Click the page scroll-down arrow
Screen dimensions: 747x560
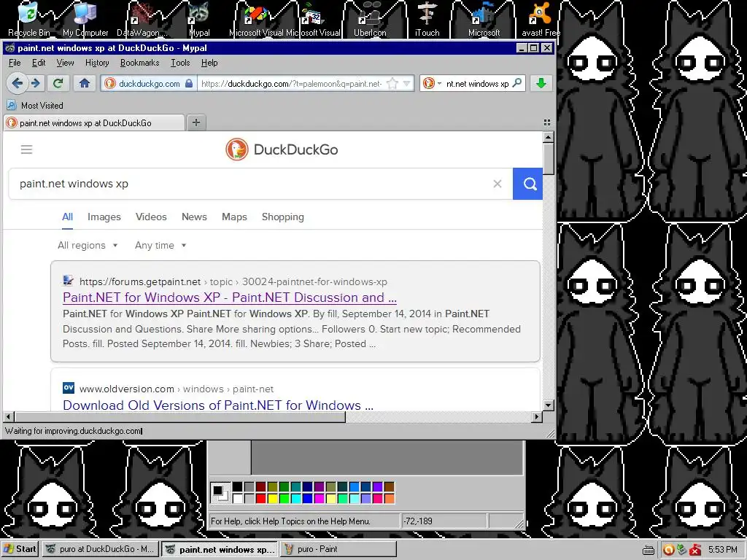tap(549, 405)
